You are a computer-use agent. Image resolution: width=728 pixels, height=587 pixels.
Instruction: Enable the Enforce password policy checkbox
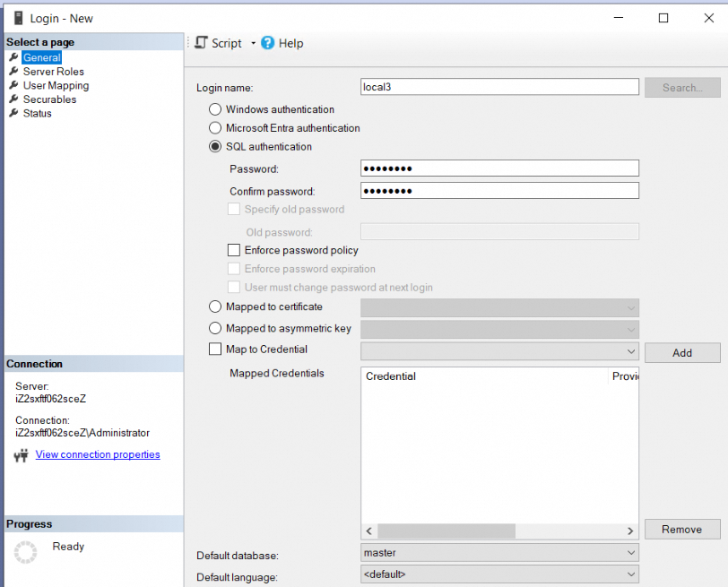coord(234,251)
